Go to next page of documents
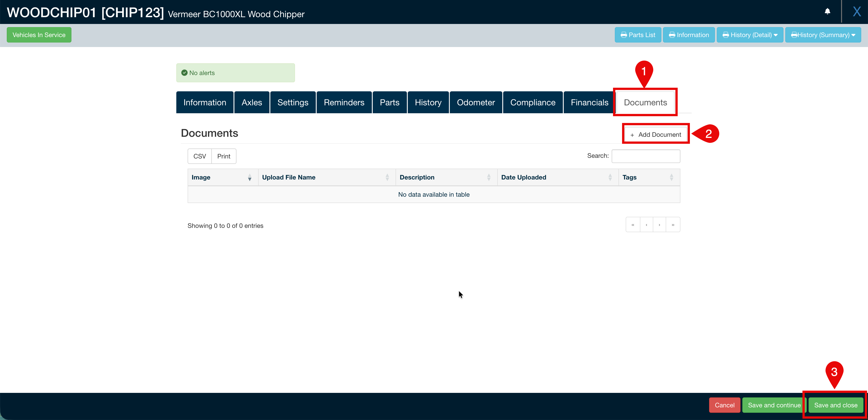The width and height of the screenshot is (868, 420). tap(659, 224)
